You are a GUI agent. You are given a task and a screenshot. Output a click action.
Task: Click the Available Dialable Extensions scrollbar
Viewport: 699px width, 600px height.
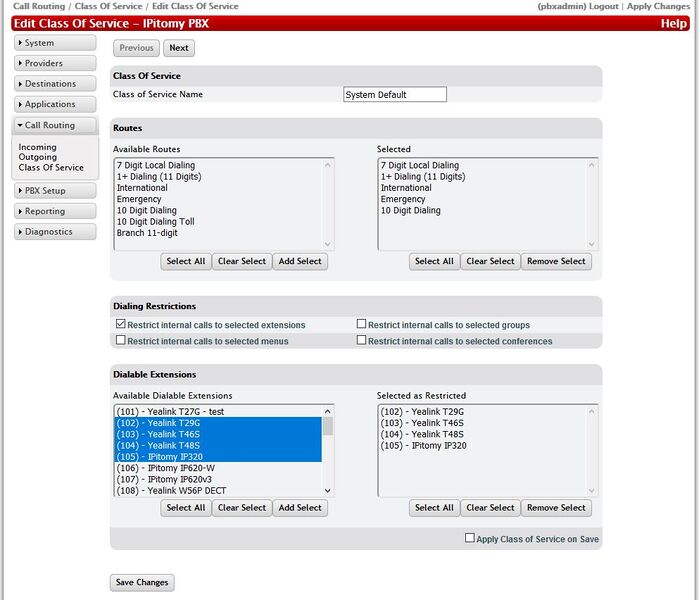[328, 450]
